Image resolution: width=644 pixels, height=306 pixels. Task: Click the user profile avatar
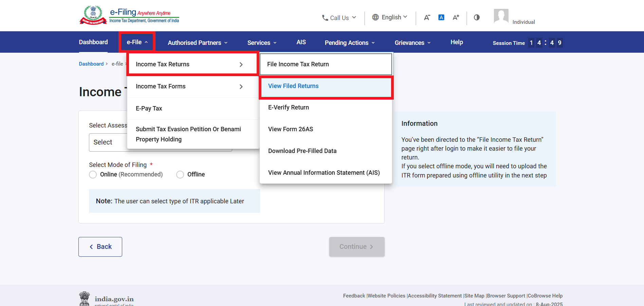(501, 16)
